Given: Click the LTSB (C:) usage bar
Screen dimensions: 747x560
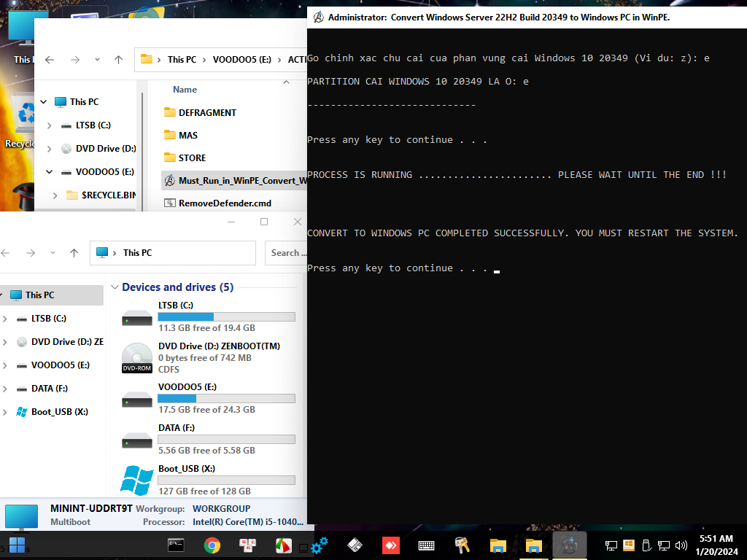Looking at the screenshot, I should click(226, 316).
